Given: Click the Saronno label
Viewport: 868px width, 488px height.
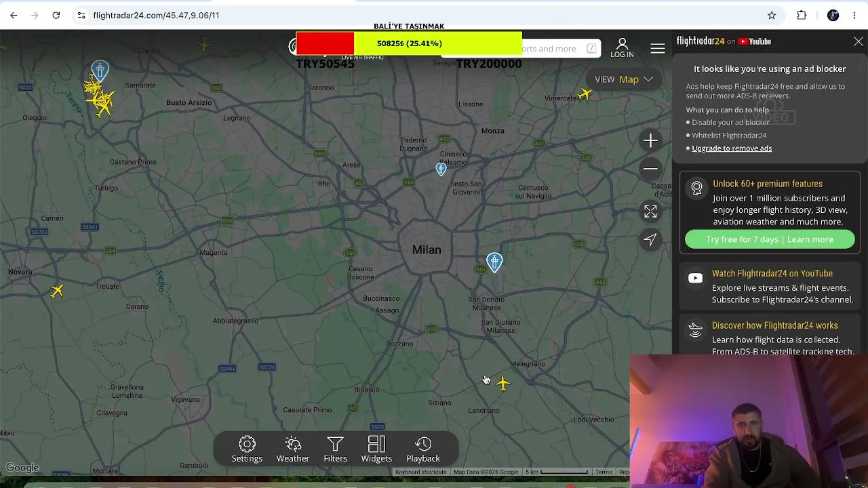Looking at the screenshot, I should [321, 87].
